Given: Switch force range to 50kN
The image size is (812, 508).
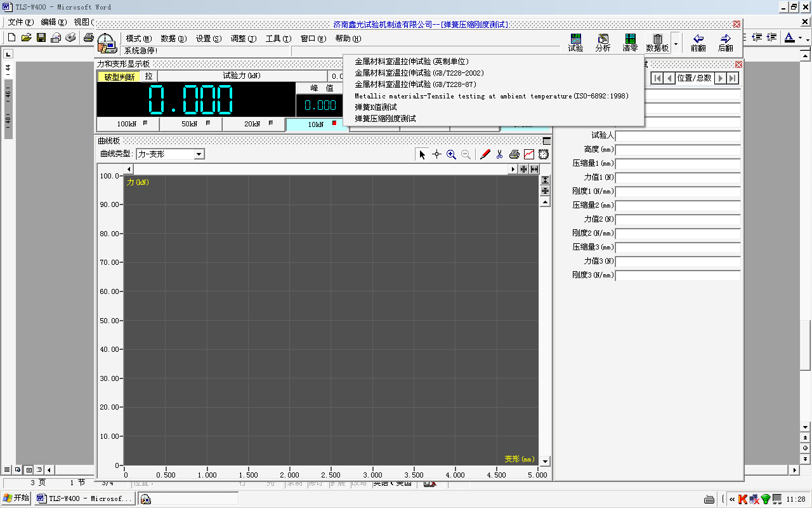Looking at the screenshot, I should (191, 124).
